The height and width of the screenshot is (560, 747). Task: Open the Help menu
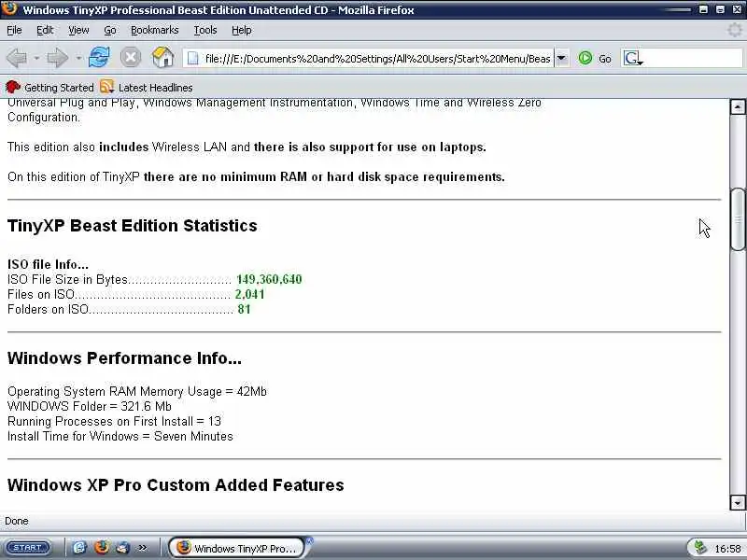[242, 30]
